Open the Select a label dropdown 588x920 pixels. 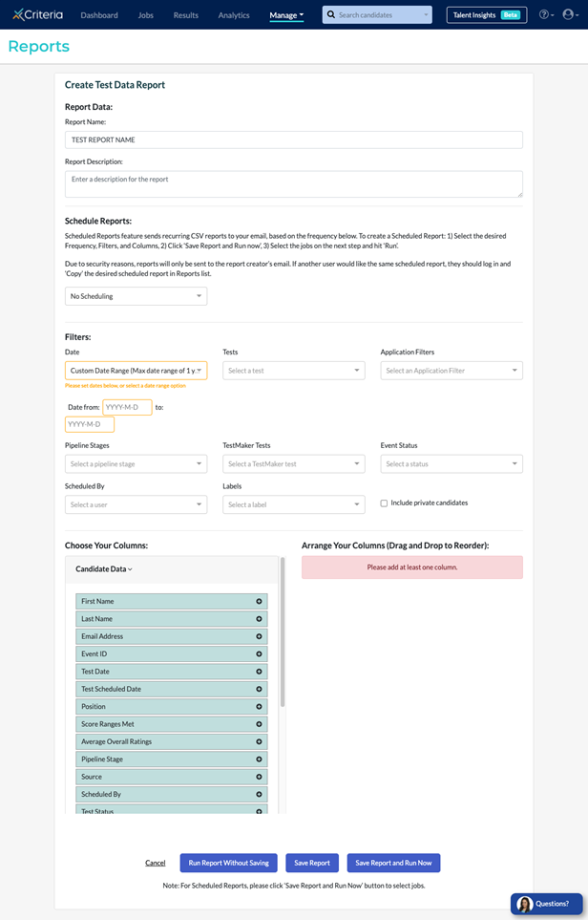pyautogui.click(x=294, y=504)
